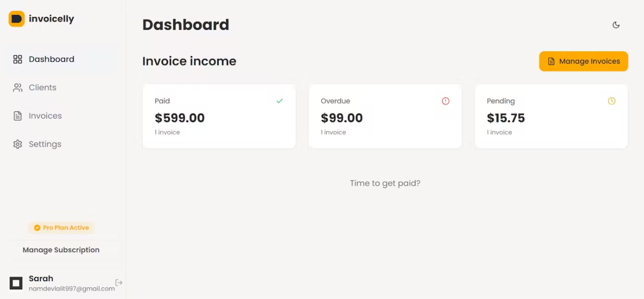This screenshot has width=644, height=299.
Task: Open the Manage Subscription link
Action: [61, 250]
